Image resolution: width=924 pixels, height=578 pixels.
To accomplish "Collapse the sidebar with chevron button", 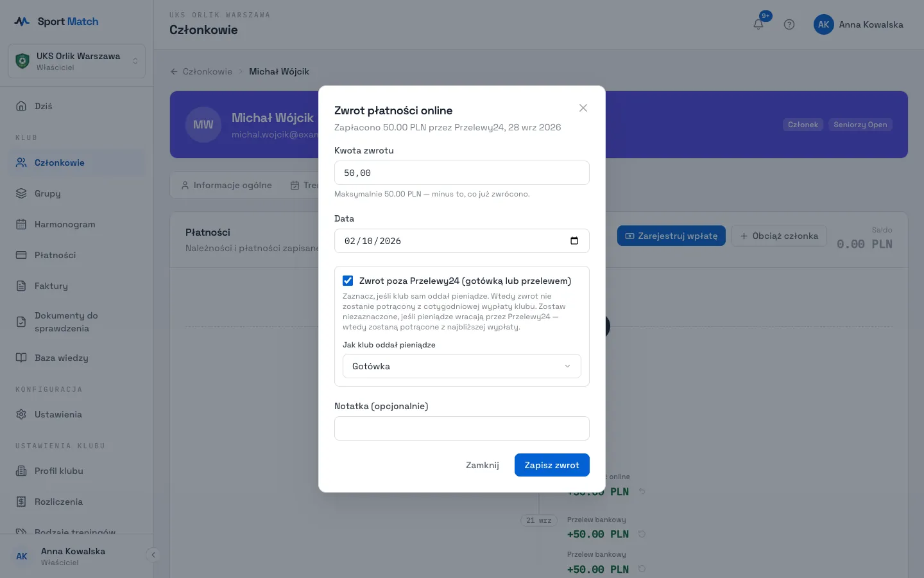I will click(x=153, y=555).
